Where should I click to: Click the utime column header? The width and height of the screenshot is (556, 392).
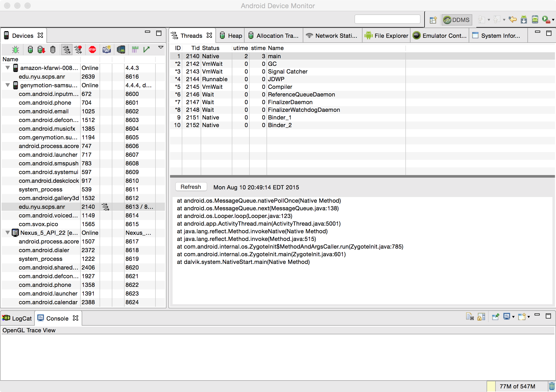point(240,48)
